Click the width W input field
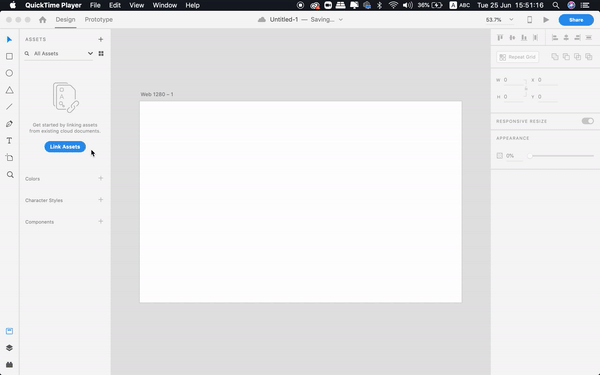The width and height of the screenshot is (600, 375). pos(514,80)
